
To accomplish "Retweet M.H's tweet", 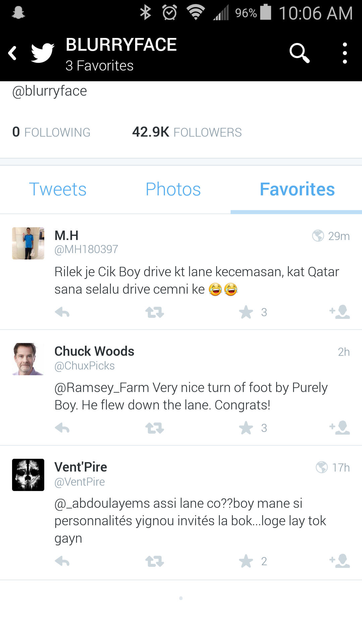I will [155, 312].
